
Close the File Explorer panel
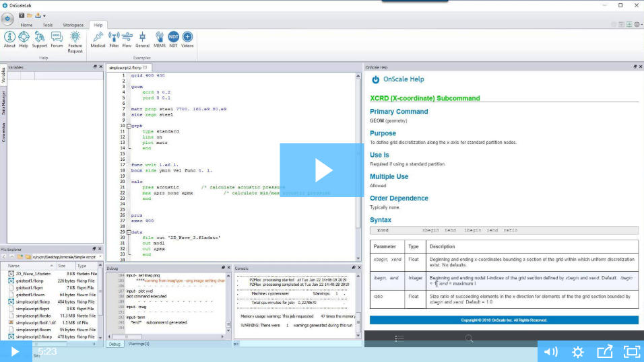100,249
